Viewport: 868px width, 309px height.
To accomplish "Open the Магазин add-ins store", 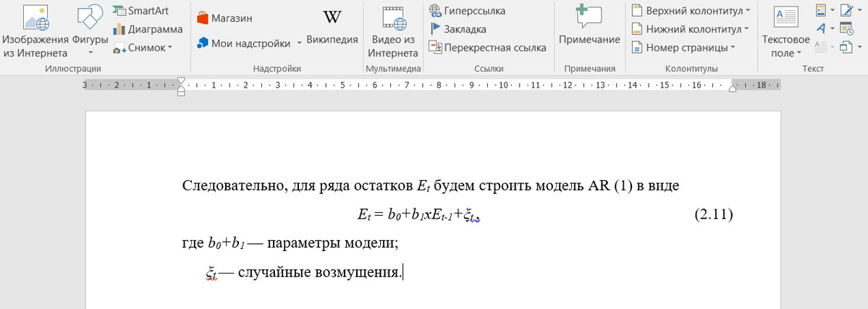I will 224,17.
